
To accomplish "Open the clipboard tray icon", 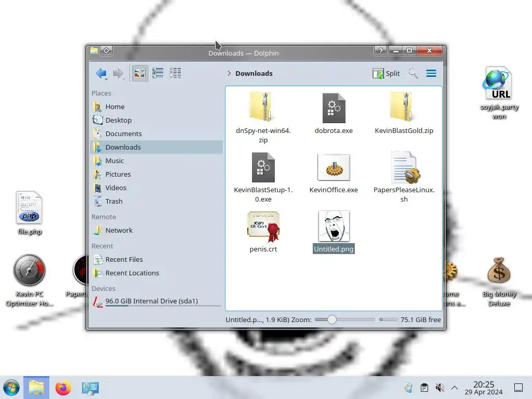I will click(424, 388).
